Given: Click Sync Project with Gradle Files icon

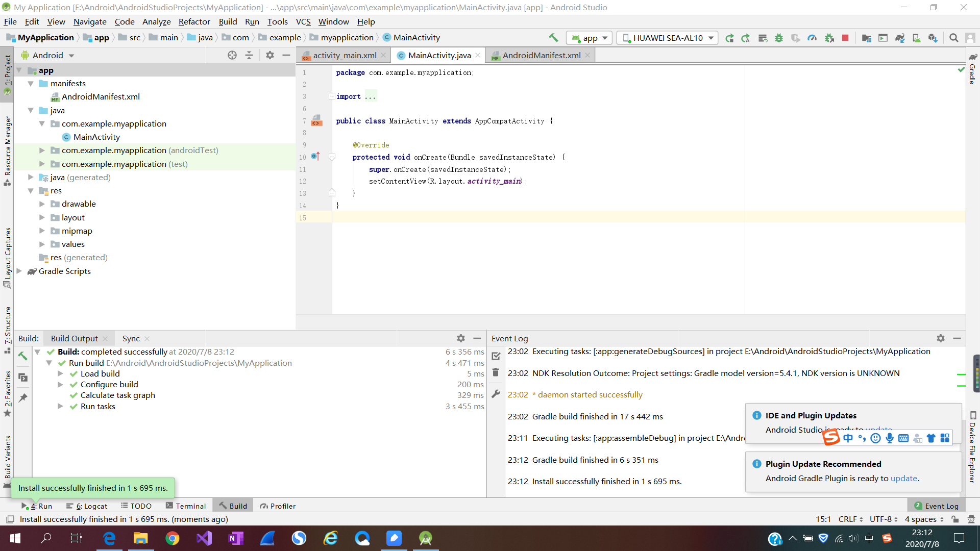Looking at the screenshot, I should (x=900, y=38).
